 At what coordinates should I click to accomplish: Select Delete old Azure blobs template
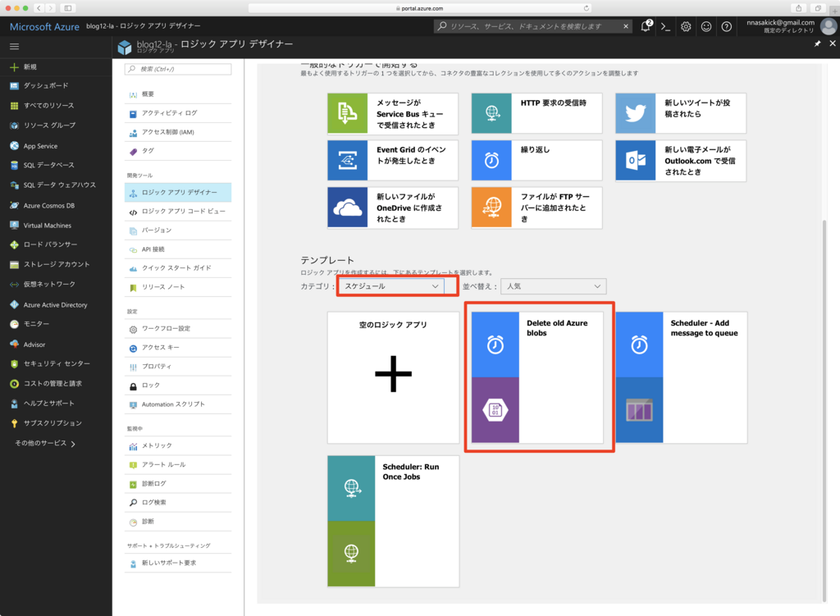(x=537, y=377)
